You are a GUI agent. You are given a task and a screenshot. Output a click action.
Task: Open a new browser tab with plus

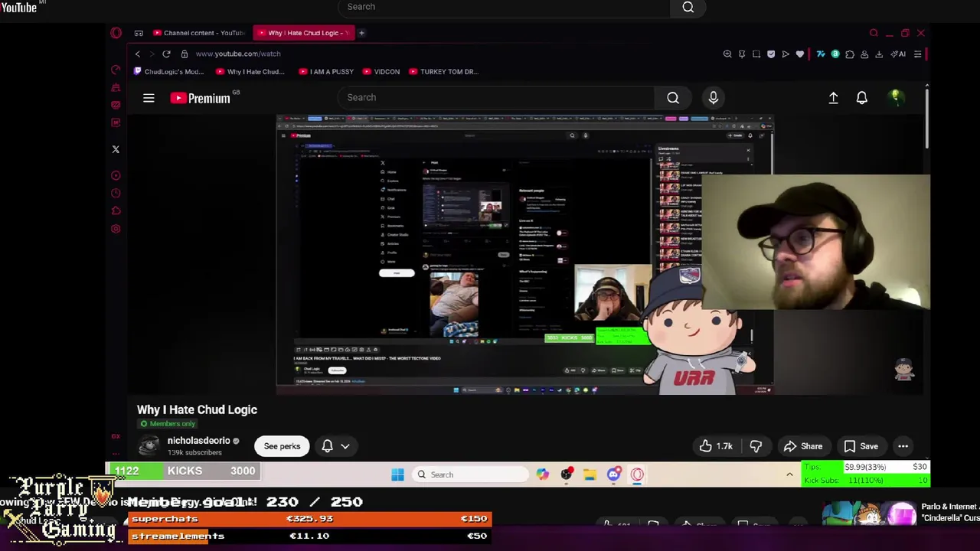click(361, 33)
